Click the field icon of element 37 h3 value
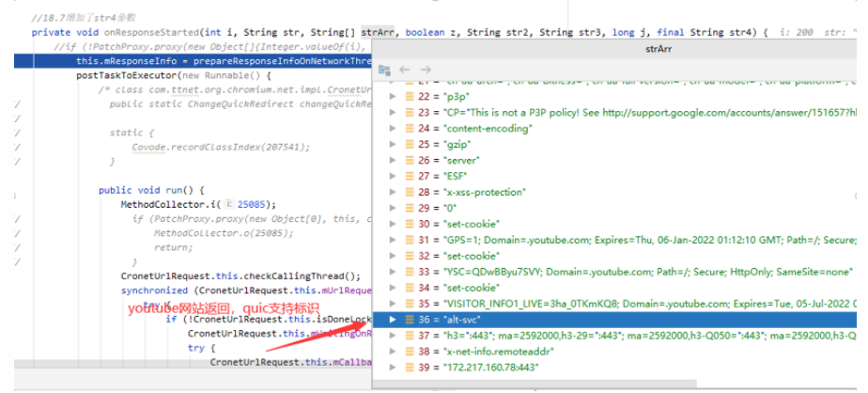868x393 pixels. tap(410, 336)
